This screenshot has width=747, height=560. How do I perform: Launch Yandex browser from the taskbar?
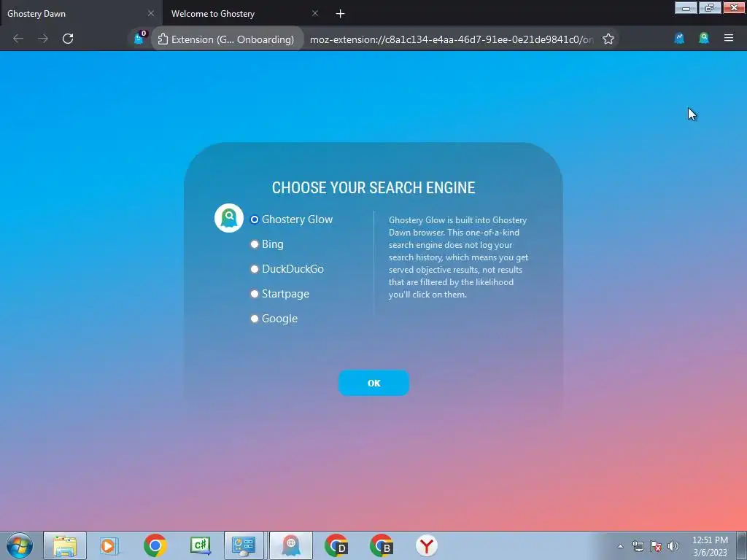click(x=426, y=545)
